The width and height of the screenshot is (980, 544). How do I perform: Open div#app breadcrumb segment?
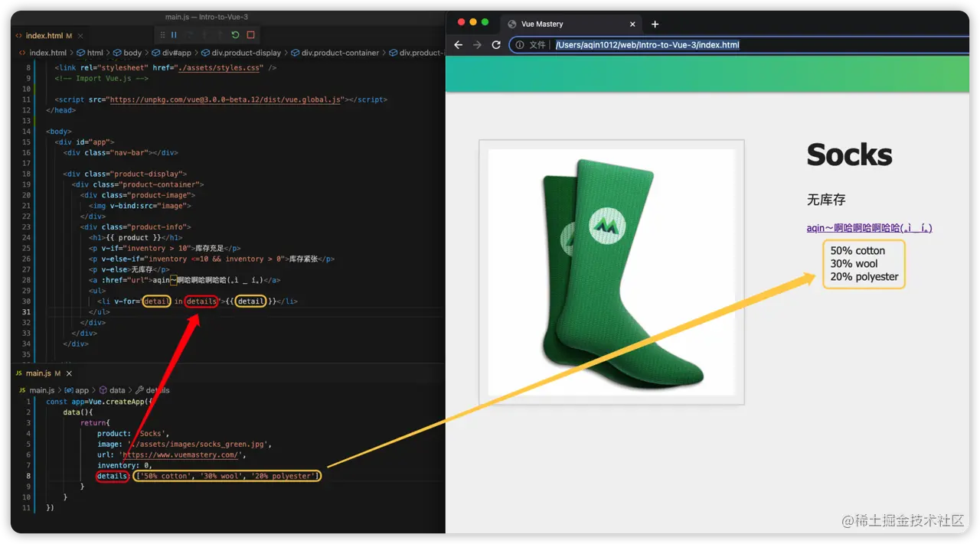click(x=172, y=53)
